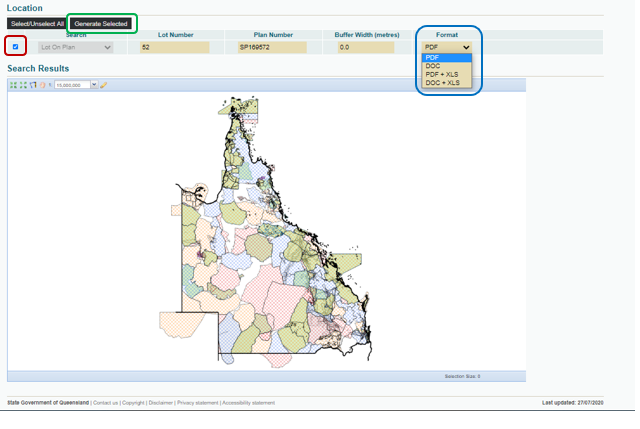The image size is (640, 429).
Task: Choose DOC + XLS format option
Action: pos(447,82)
